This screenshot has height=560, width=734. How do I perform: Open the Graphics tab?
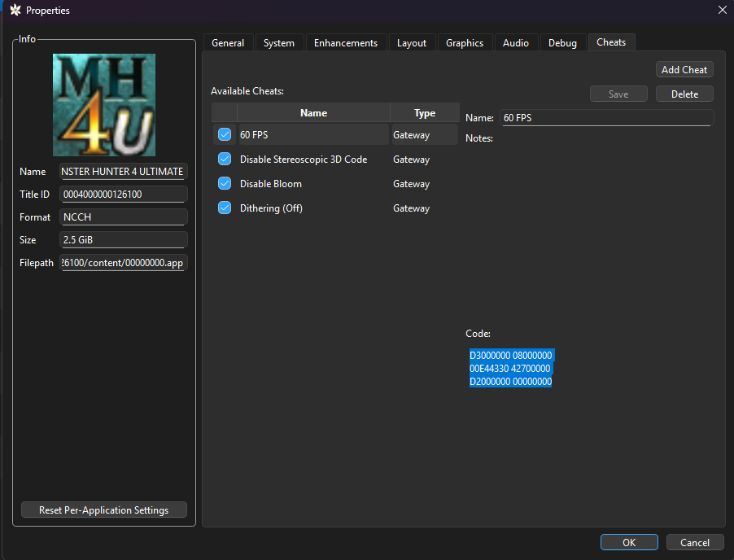pos(464,43)
